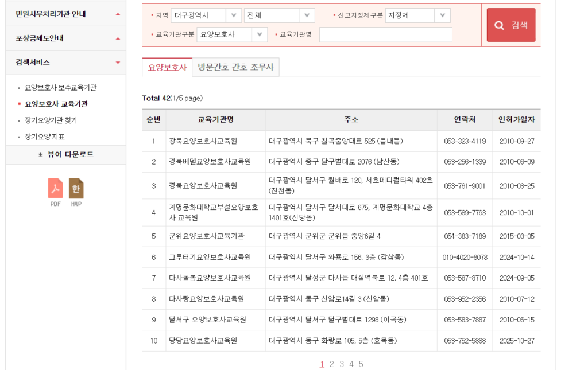Switch to 방문간호 간호 조무사 tab
Image resolution: width=588 pixels, height=370 pixels.
coord(235,67)
